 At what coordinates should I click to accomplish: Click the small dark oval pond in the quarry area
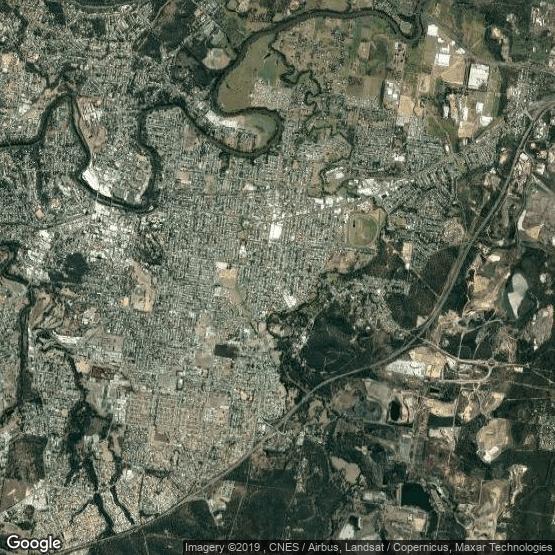[395, 410]
